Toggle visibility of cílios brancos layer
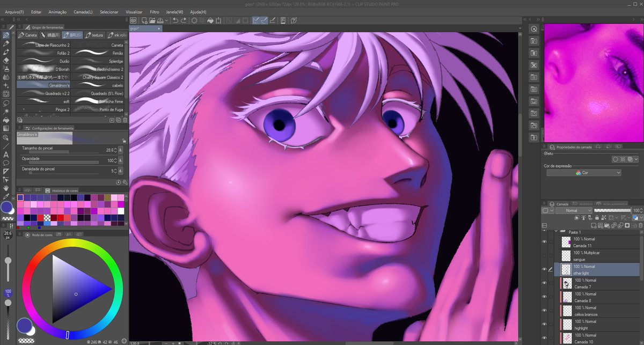 pyautogui.click(x=544, y=311)
